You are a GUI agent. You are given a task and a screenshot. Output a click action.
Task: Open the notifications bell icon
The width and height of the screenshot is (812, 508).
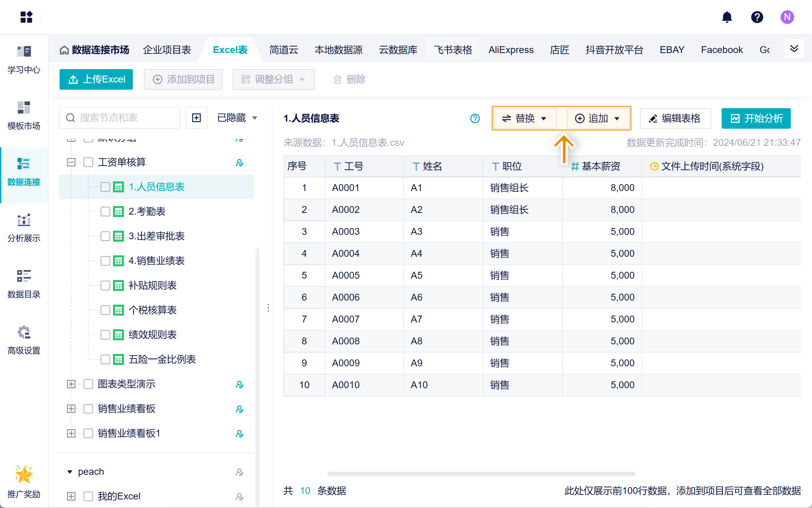coord(727,17)
